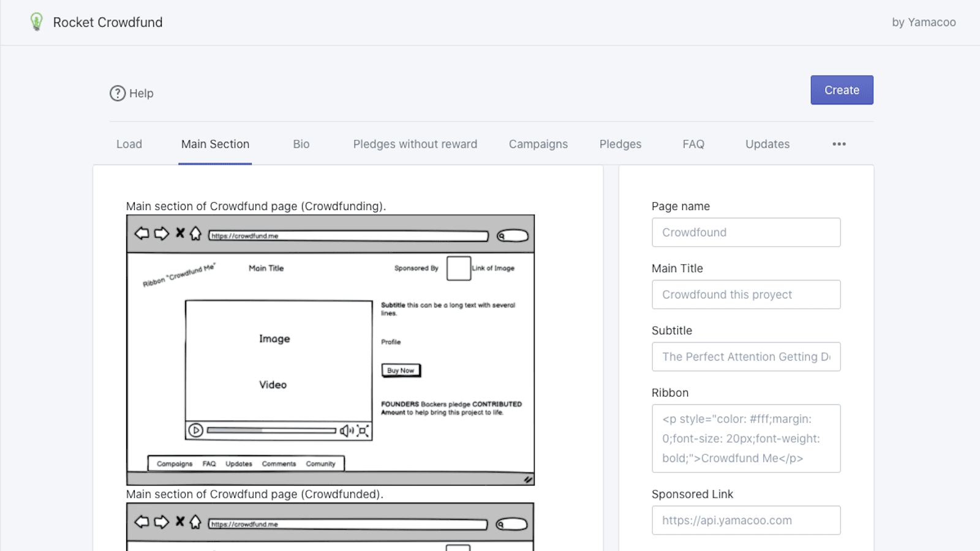Click into the Main Title field
This screenshot has height=551, width=980.
[745, 294]
